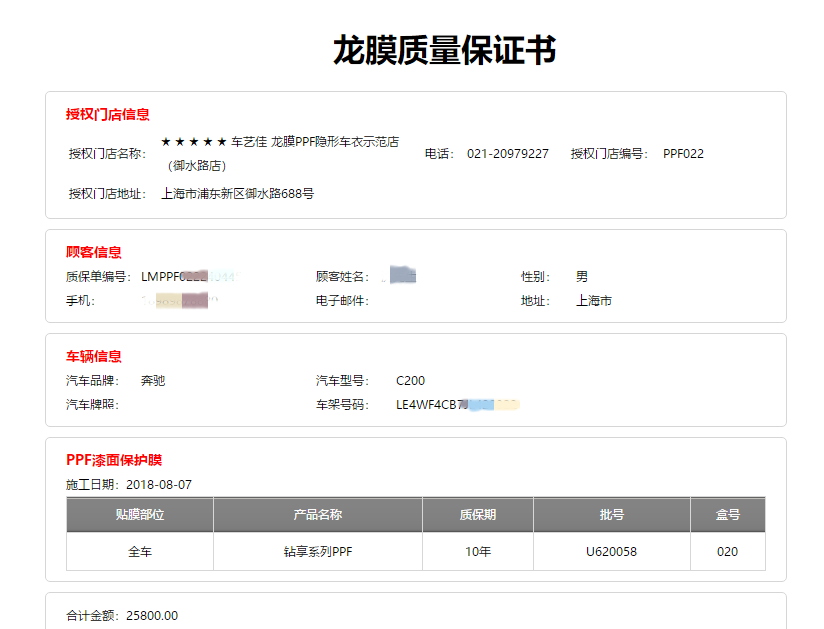The height and width of the screenshot is (629, 824).
Task: Select the 钻享系列PPF product cell
Action: coord(317,552)
